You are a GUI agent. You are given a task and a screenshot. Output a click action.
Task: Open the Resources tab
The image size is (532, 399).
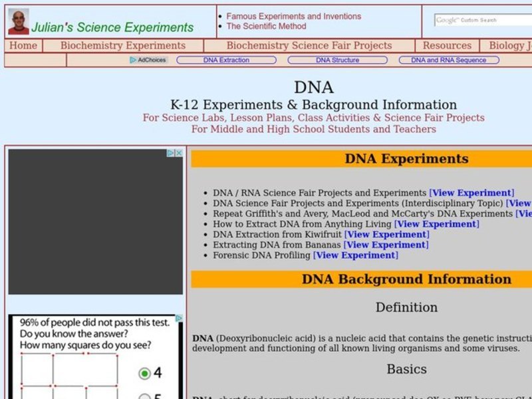[x=446, y=46]
